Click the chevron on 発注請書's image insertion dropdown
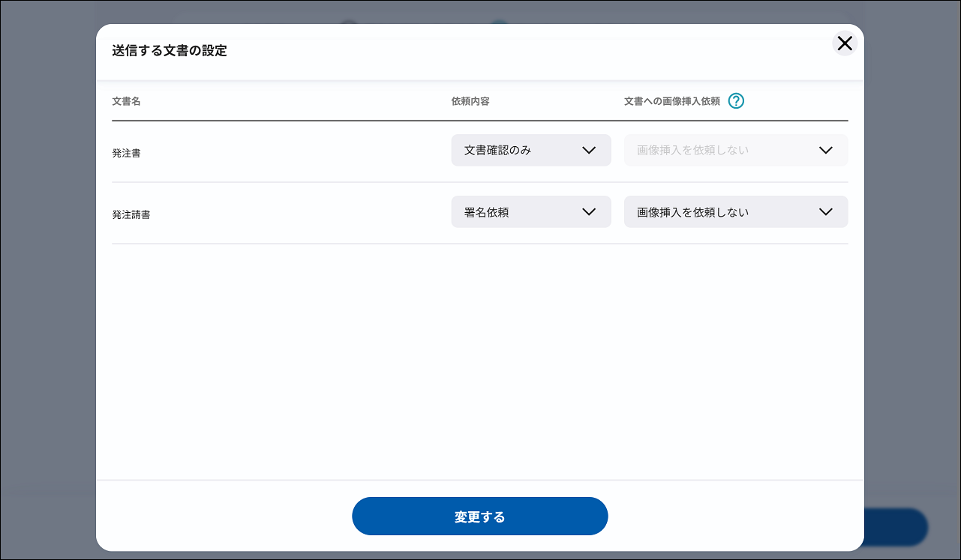This screenshot has height=560, width=961. [x=826, y=212]
